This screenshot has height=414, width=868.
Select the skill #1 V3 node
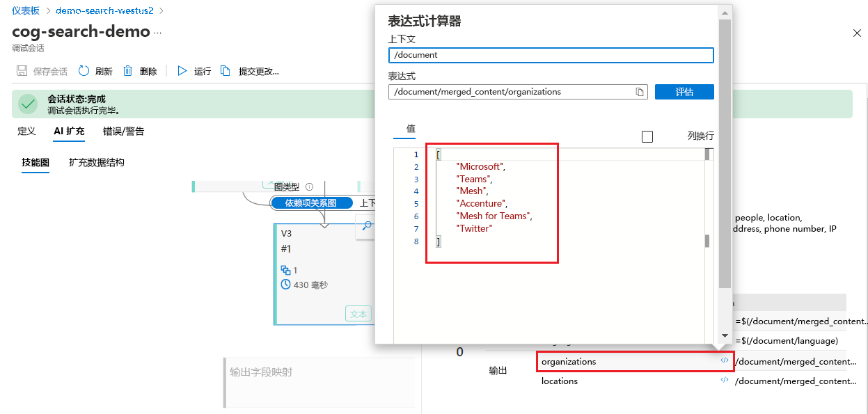click(x=324, y=274)
